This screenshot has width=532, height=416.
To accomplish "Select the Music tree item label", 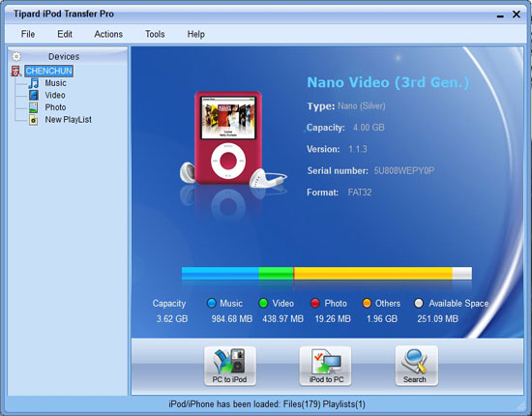I will pyautogui.click(x=55, y=83).
